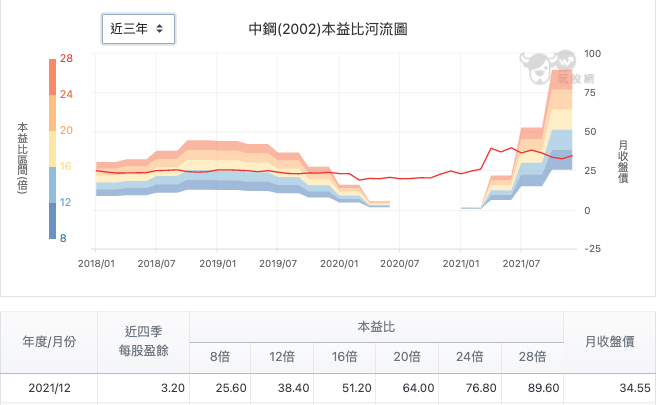The width and height of the screenshot is (656, 405).
Task: Click table value 89.60
Action: 543,388
